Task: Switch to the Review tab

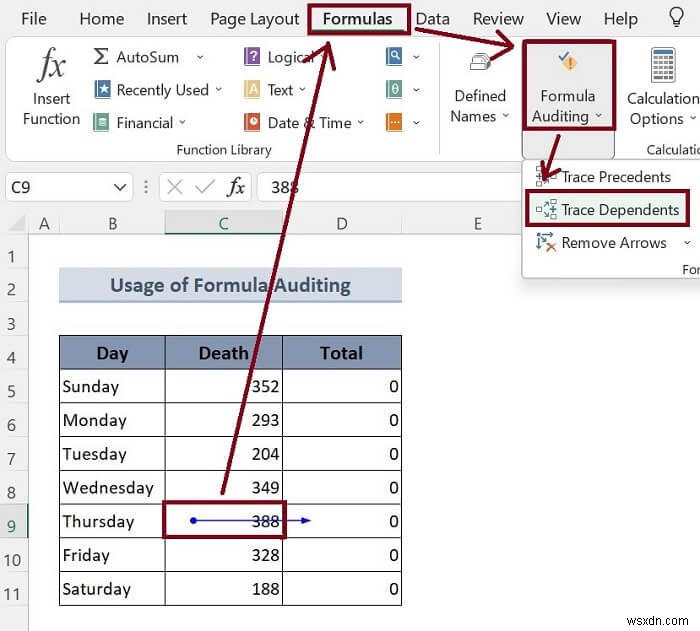Action: [x=498, y=19]
